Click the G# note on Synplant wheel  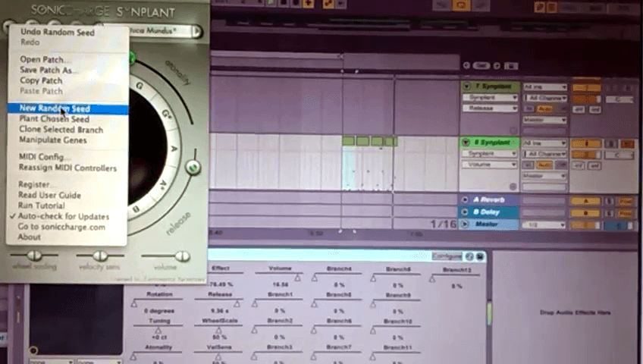click(x=166, y=114)
